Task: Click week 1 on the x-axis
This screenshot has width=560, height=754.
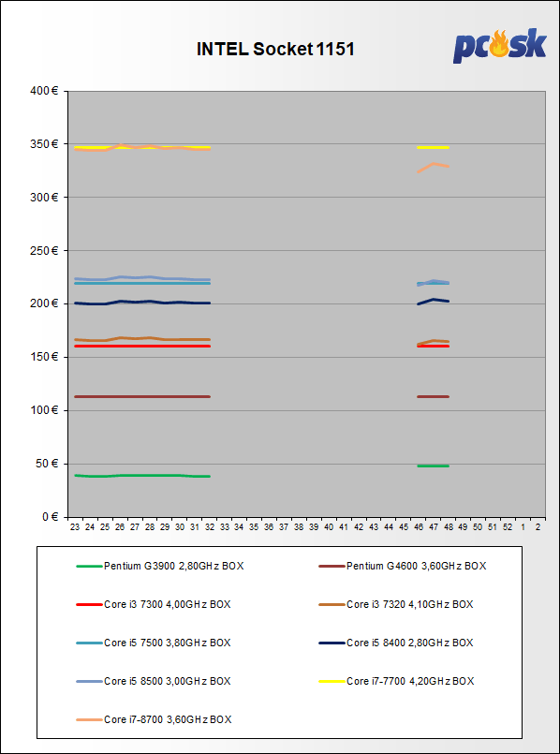Action: (523, 527)
